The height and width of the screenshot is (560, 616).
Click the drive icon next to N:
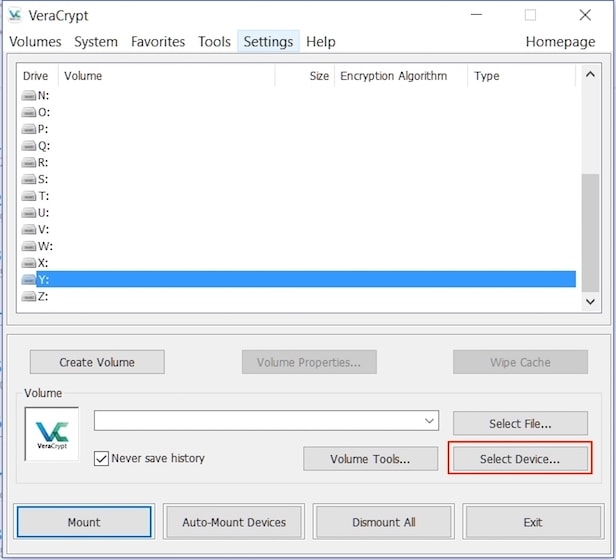[29, 95]
